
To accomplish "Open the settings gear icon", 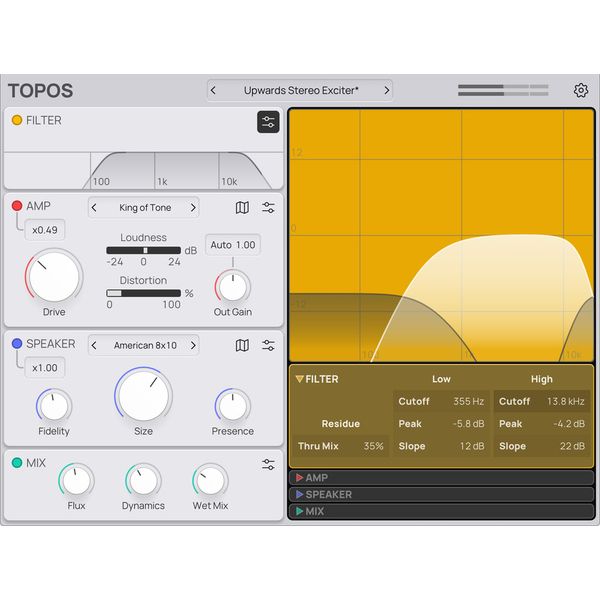I will coord(581,91).
